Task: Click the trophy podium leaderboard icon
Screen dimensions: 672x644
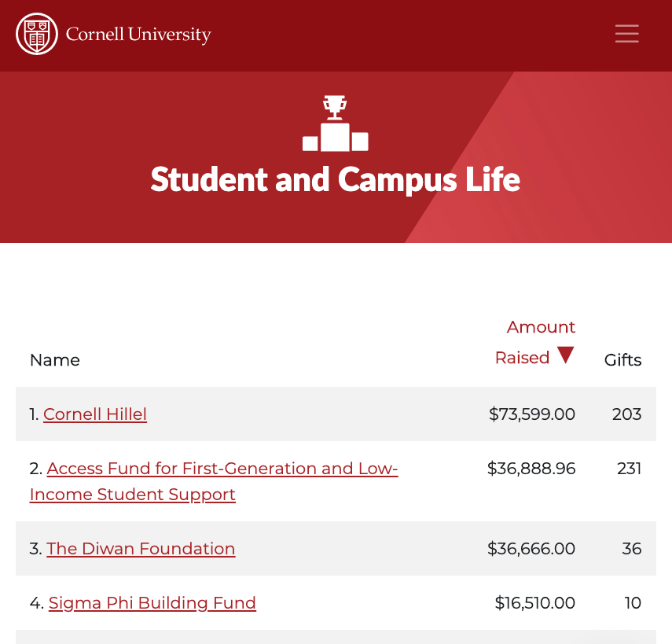Action: [x=335, y=123]
